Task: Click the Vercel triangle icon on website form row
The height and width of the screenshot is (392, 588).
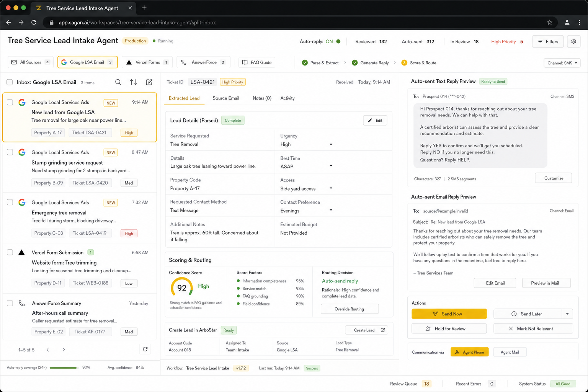Action: coord(22,252)
